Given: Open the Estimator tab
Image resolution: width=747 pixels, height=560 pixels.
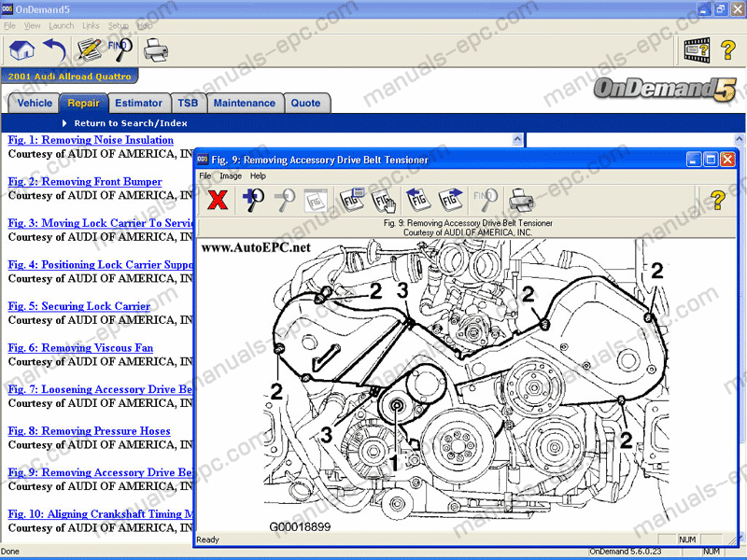Looking at the screenshot, I should 138,103.
